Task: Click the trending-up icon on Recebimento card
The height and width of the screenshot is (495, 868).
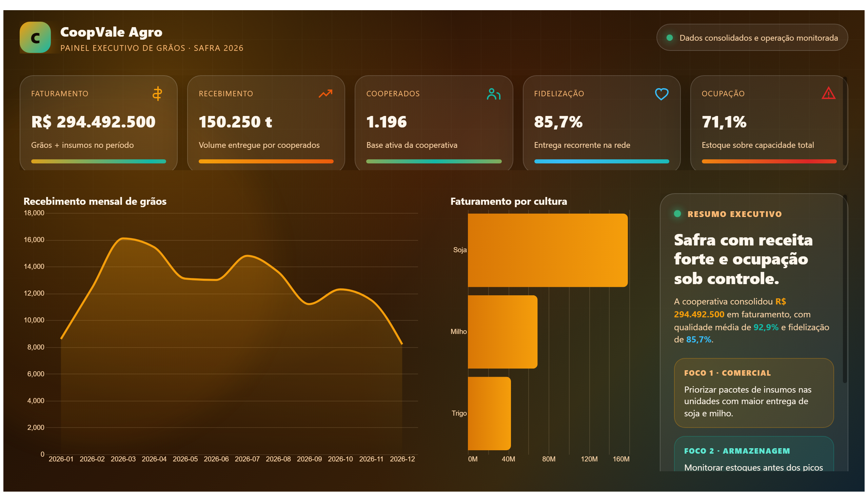Action: (x=325, y=94)
